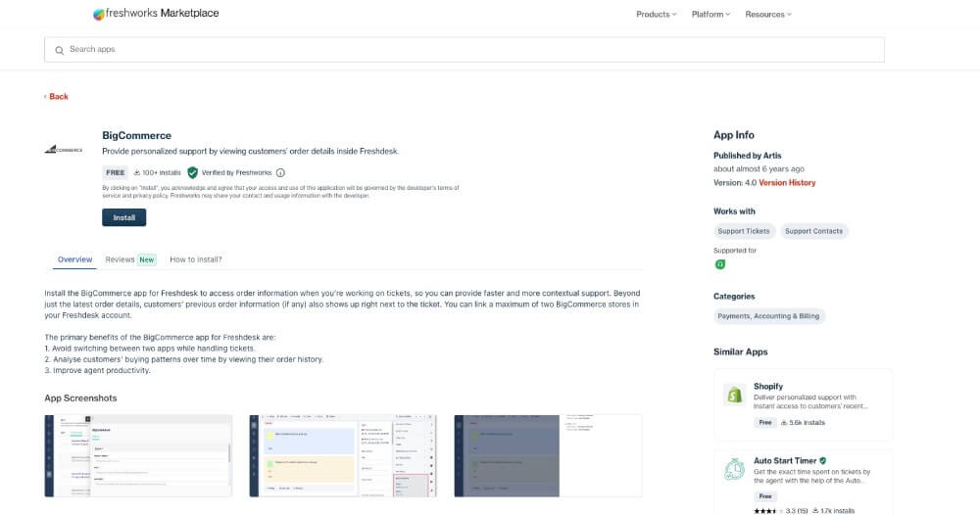Open the Shopify similar app title
The image size is (980, 515).
pos(768,387)
